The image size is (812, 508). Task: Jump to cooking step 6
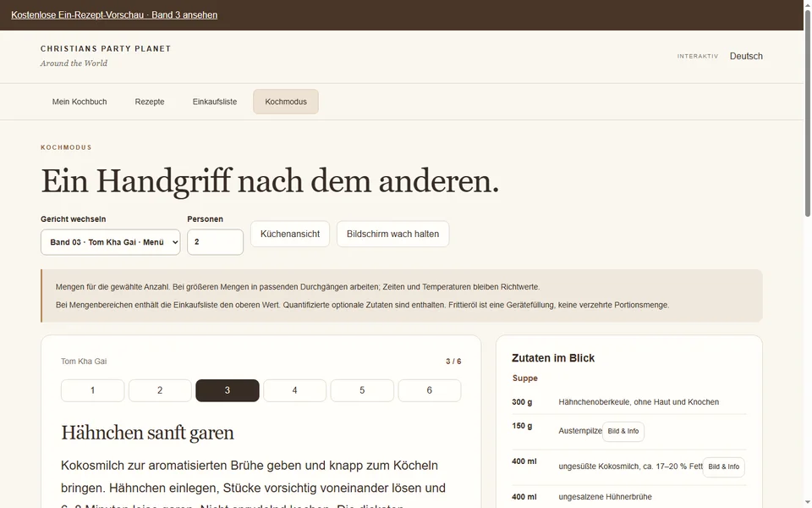pos(430,390)
